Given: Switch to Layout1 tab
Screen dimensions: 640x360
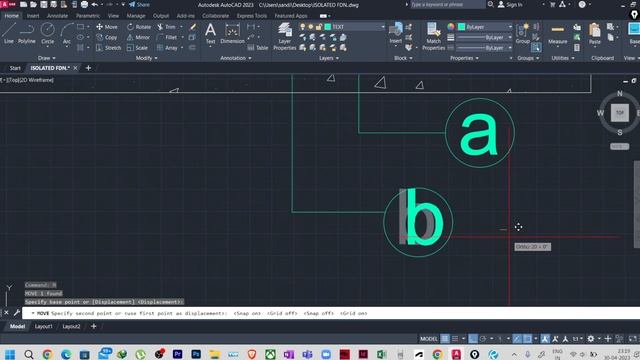Looking at the screenshot, I should click(x=43, y=326).
